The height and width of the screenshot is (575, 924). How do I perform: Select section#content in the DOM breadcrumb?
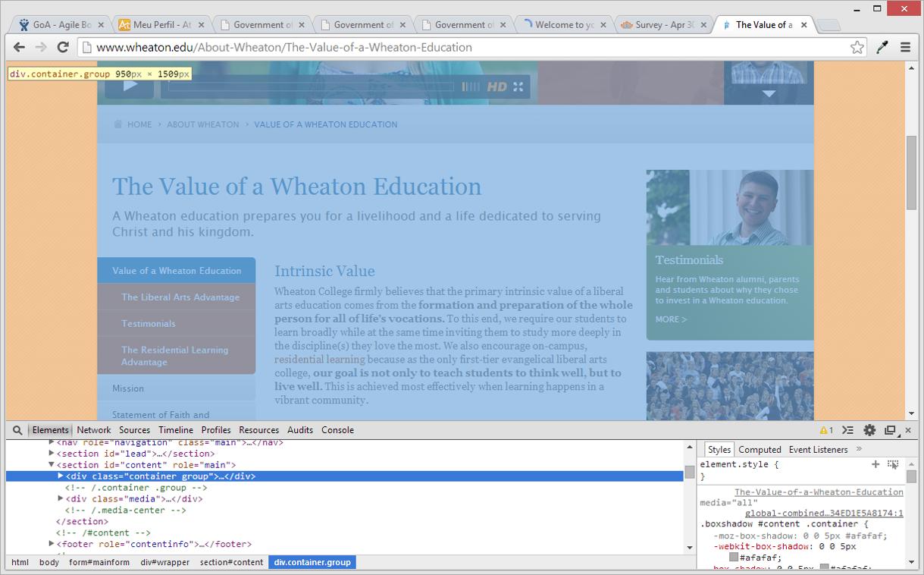[231, 563]
